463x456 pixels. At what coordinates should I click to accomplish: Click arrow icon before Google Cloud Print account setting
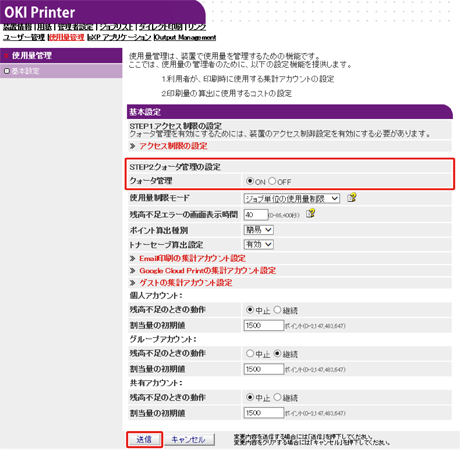point(133,270)
